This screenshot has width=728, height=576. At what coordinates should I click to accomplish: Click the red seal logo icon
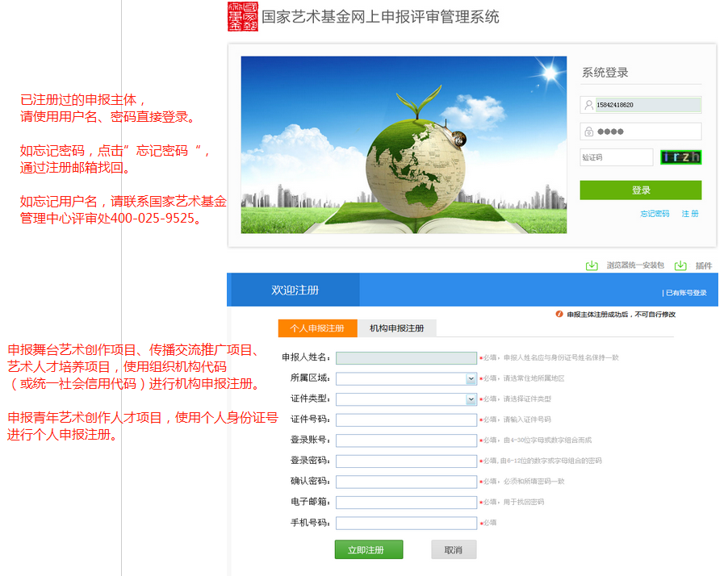click(x=243, y=17)
